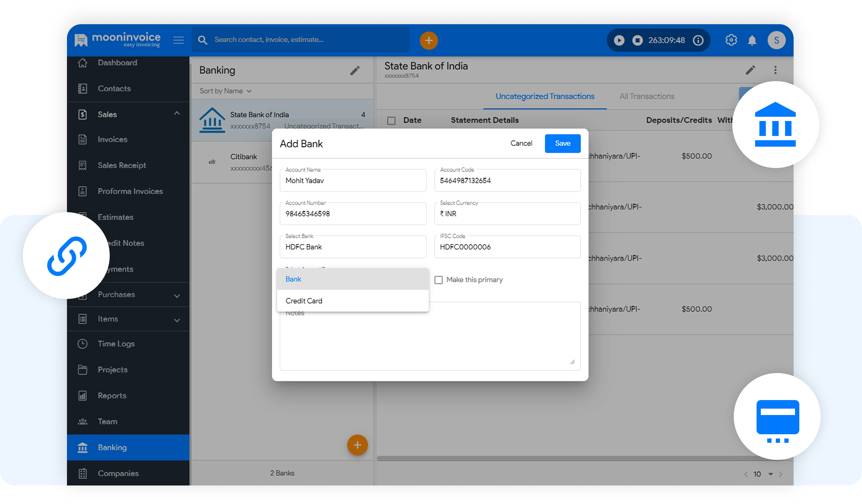Viewport: 862px width, 504px height.
Task: Click the Save button in Add Bank
Action: click(562, 143)
